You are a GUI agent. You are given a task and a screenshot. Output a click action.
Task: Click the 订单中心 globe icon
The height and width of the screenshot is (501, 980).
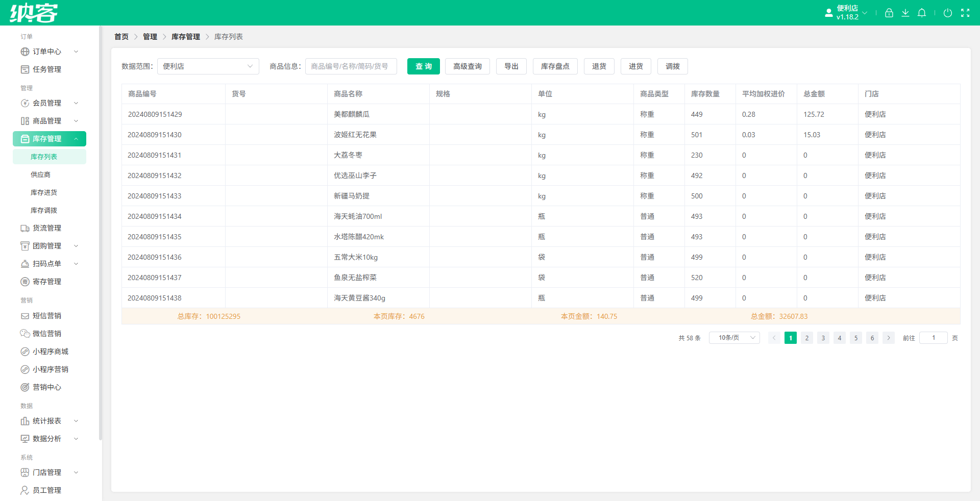coord(25,52)
